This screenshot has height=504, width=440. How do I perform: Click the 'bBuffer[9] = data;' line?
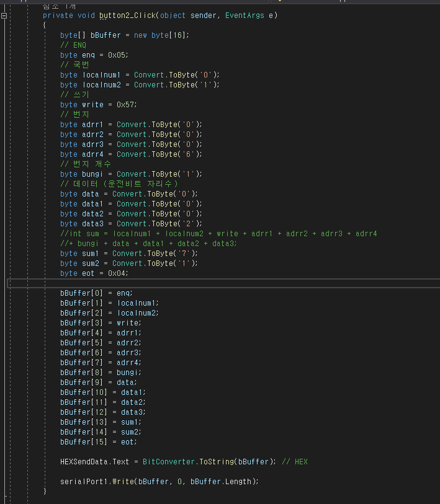99,383
